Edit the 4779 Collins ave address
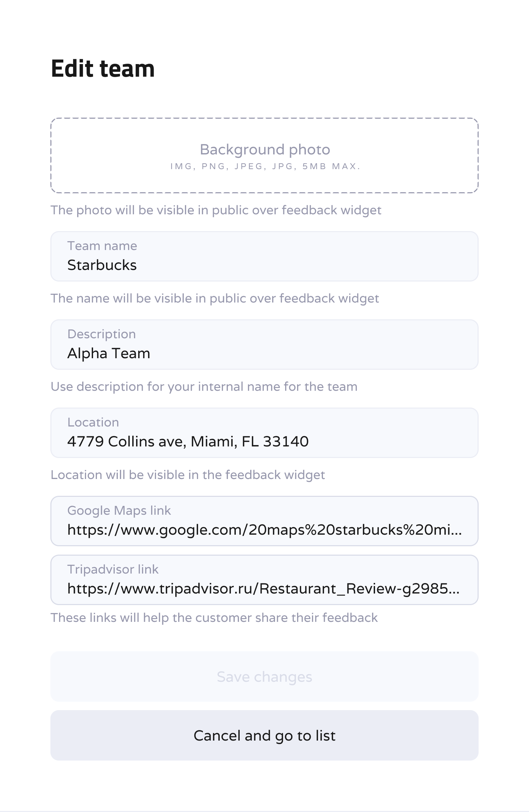This screenshot has height=812, width=529. [188, 442]
